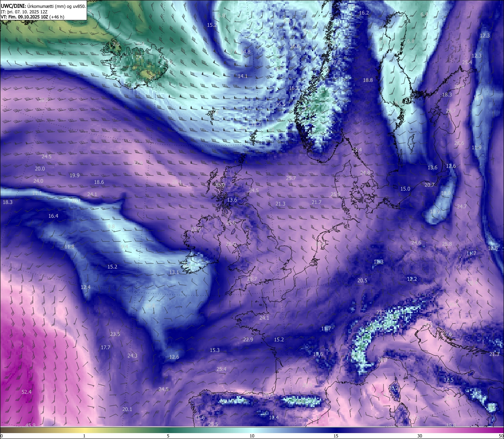Screen dimensions: 504x439
Task: Click the colorbar tick label 50
Action: 501,435
